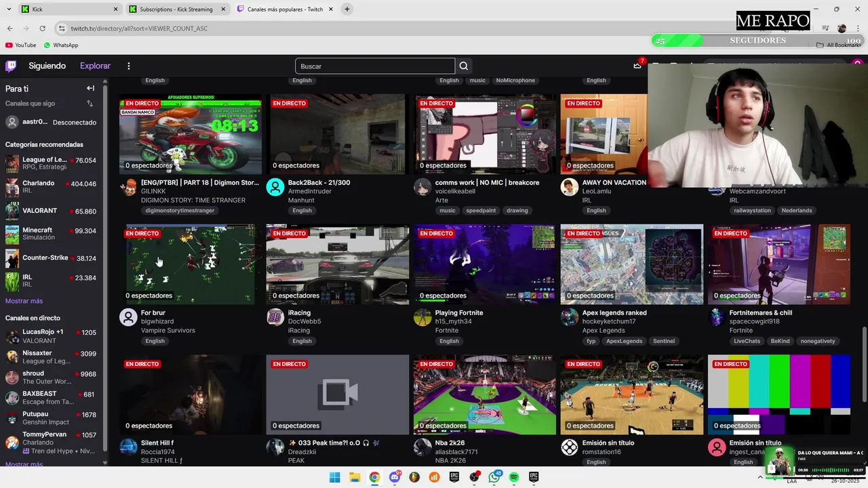Open shroud live channel in sidebar
This screenshot has height=488, width=868.
click(51, 378)
